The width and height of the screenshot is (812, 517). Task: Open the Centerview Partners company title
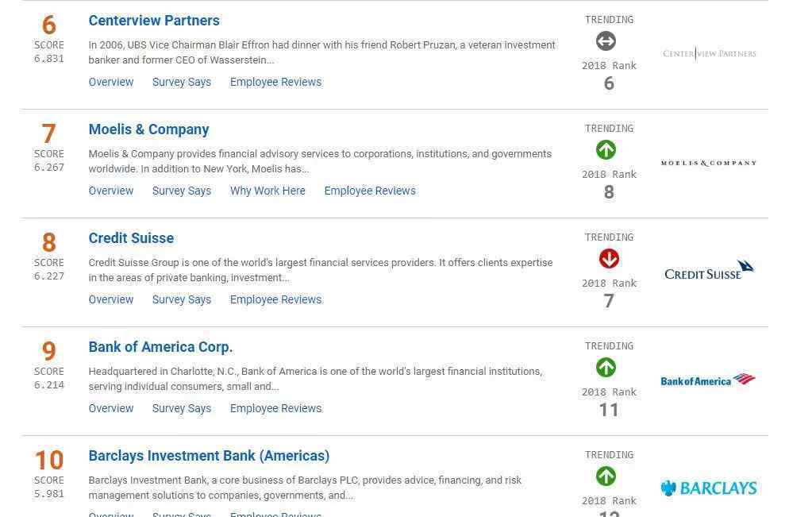click(x=154, y=21)
